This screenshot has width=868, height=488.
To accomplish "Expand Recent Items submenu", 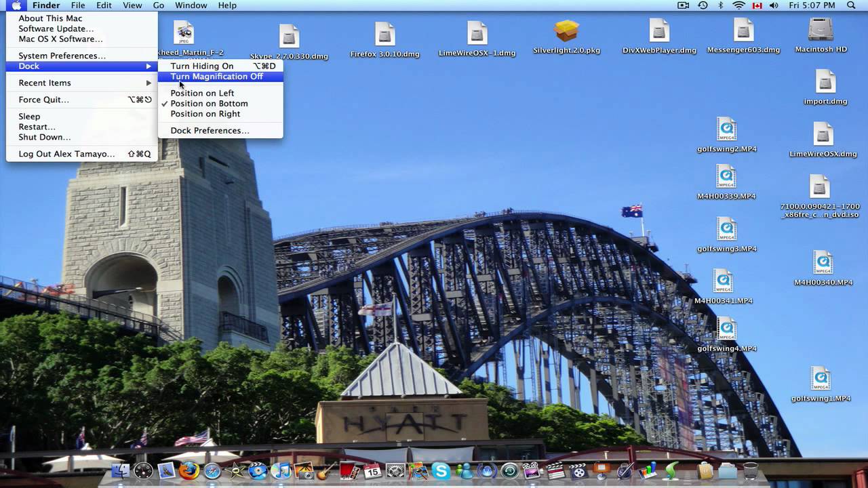I will pyautogui.click(x=82, y=83).
